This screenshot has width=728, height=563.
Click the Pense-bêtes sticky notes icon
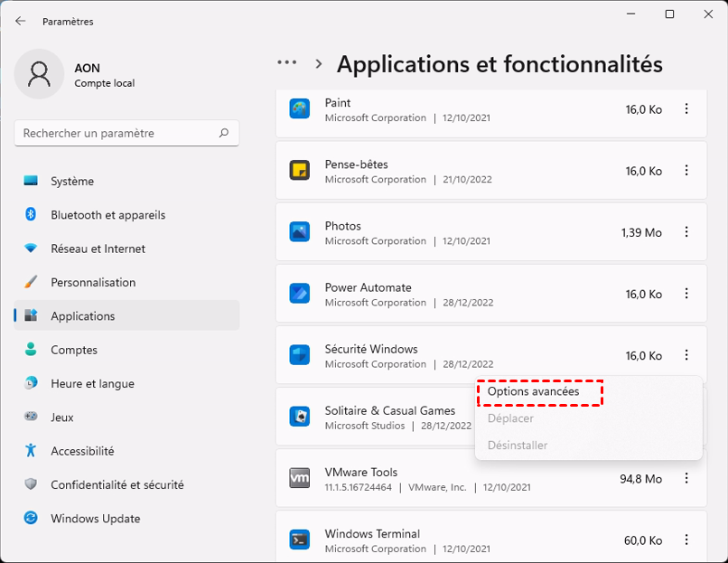point(300,171)
